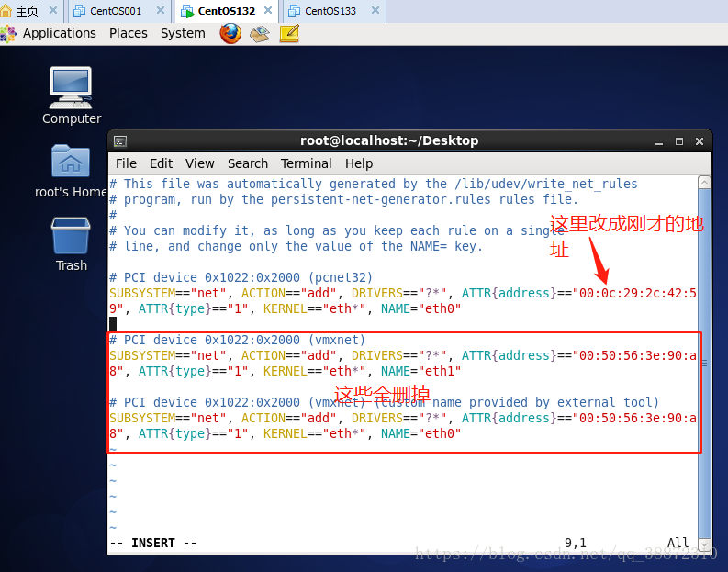Click the home tab icon
The width and height of the screenshot is (728, 572).
point(6,10)
